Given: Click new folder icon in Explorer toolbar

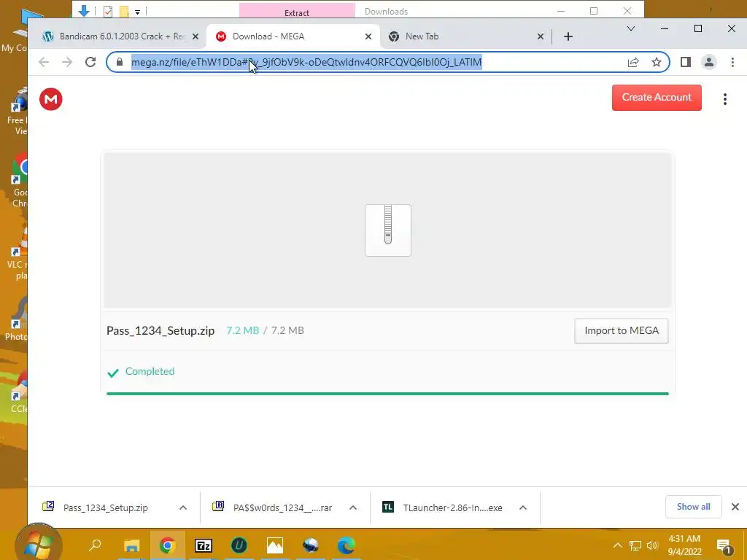Looking at the screenshot, I should point(124,12).
